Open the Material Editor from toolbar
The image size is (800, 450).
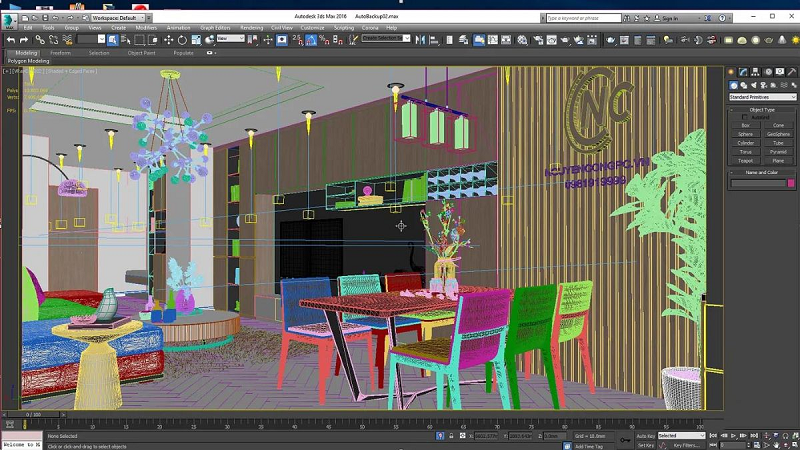click(520, 39)
